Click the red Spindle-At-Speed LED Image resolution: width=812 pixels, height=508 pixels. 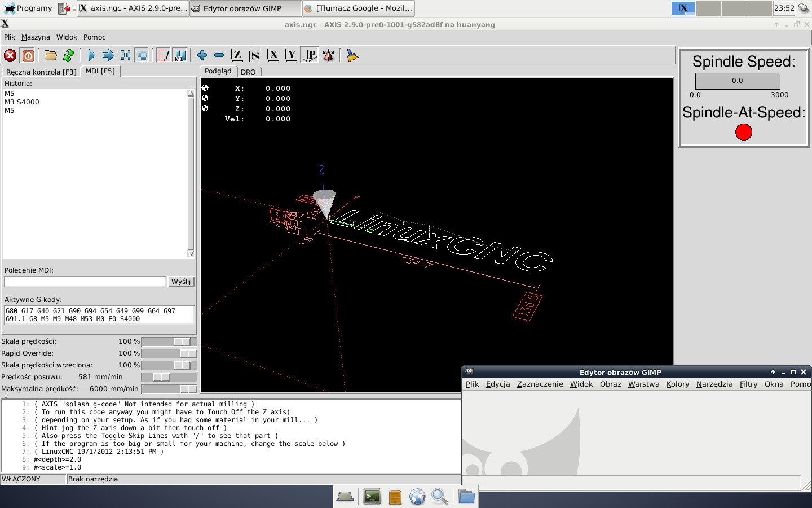744,132
